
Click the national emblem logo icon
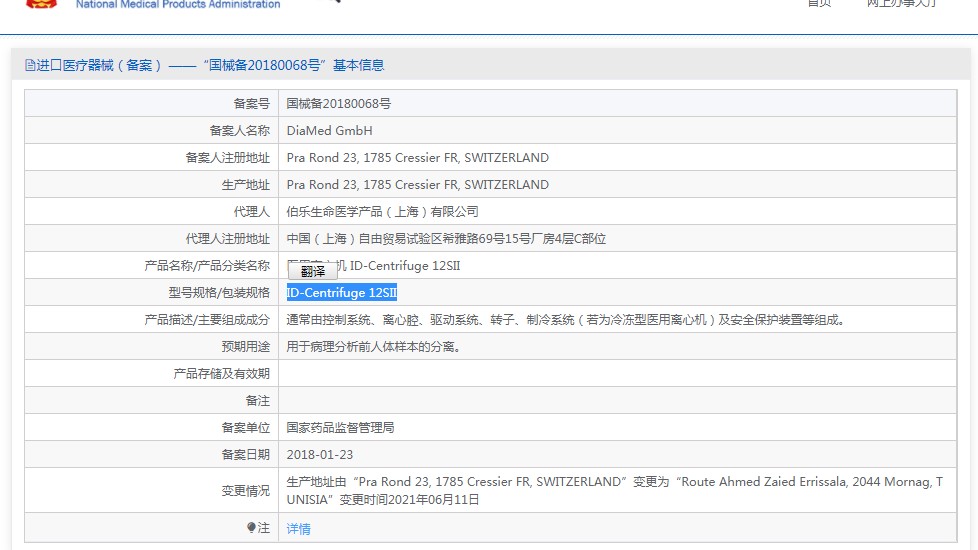click(41, 4)
